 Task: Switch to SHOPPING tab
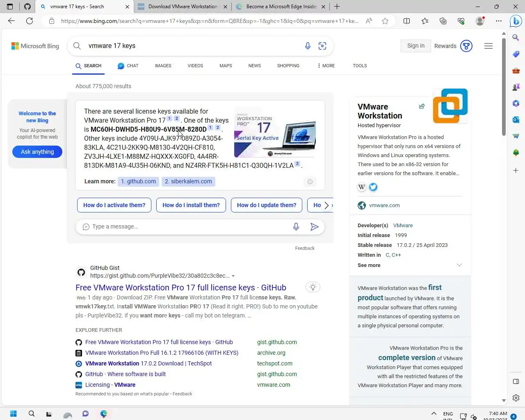click(288, 66)
